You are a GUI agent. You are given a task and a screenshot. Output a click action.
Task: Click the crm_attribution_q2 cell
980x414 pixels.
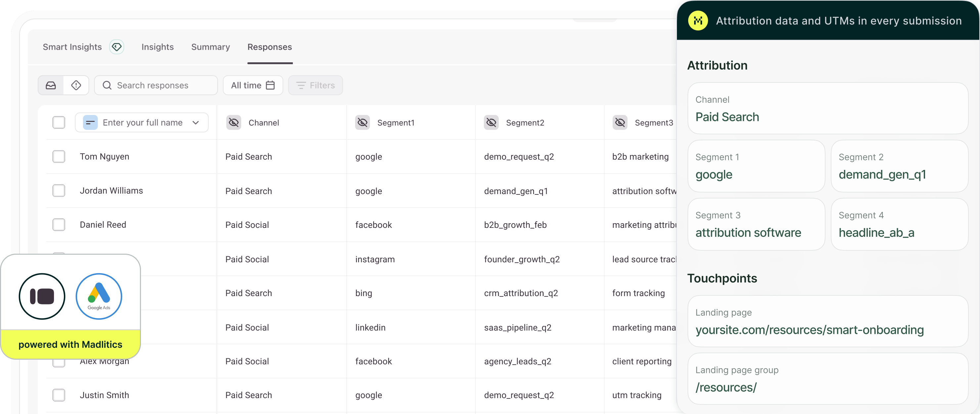(x=521, y=293)
